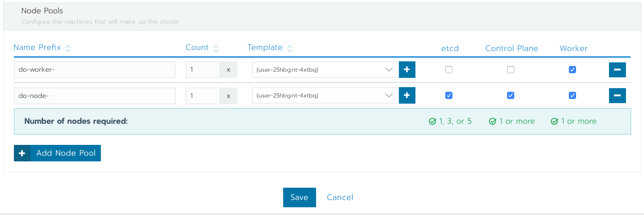
Task: Remove the do-node- node pool row
Action: 617,95
